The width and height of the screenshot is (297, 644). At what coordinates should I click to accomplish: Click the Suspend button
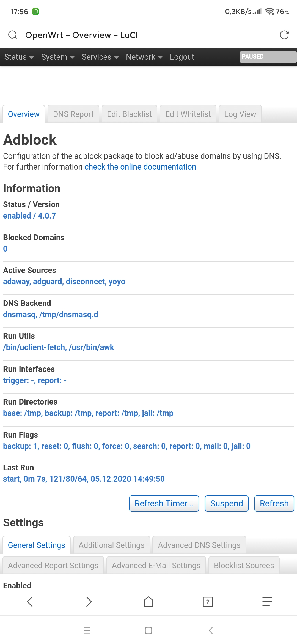click(227, 503)
